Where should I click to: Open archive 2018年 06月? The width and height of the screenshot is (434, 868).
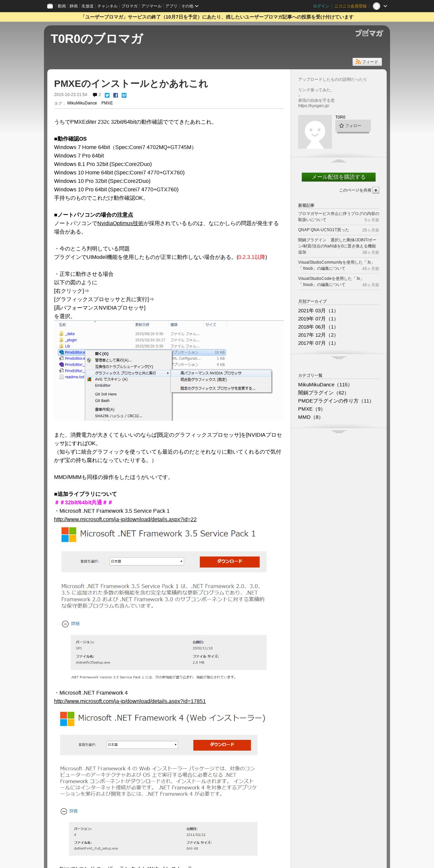pyautogui.click(x=317, y=327)
